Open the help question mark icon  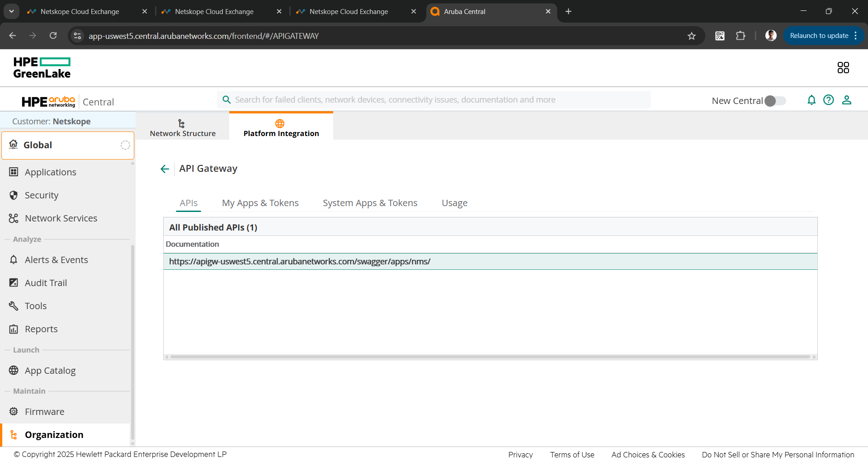coord(829,100)
